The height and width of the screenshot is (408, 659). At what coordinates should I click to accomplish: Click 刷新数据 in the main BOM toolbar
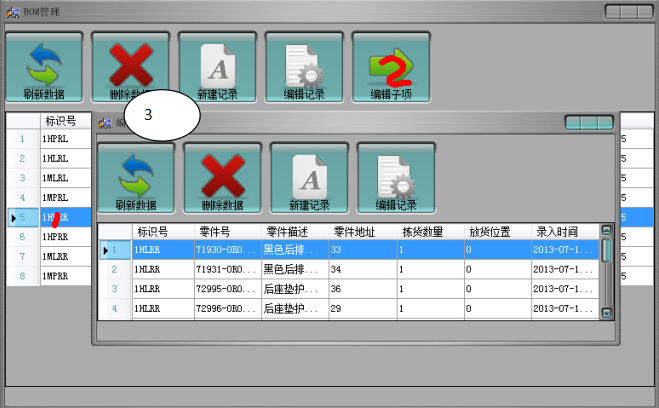44,67
